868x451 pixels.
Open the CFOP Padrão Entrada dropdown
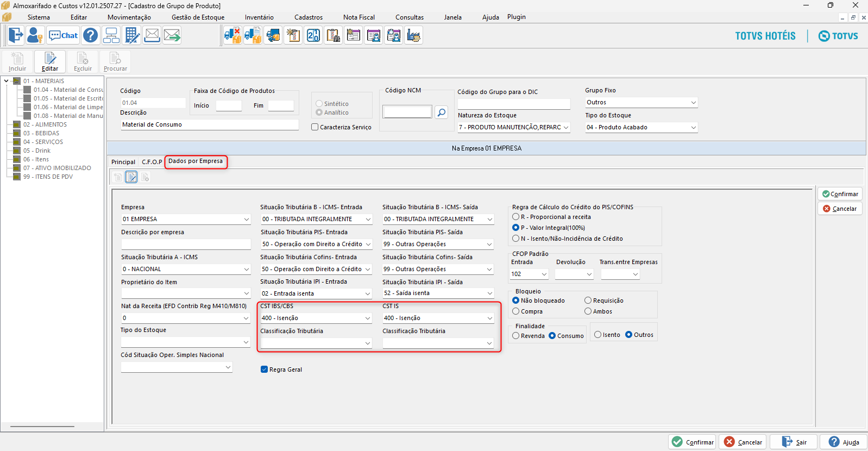530,274
